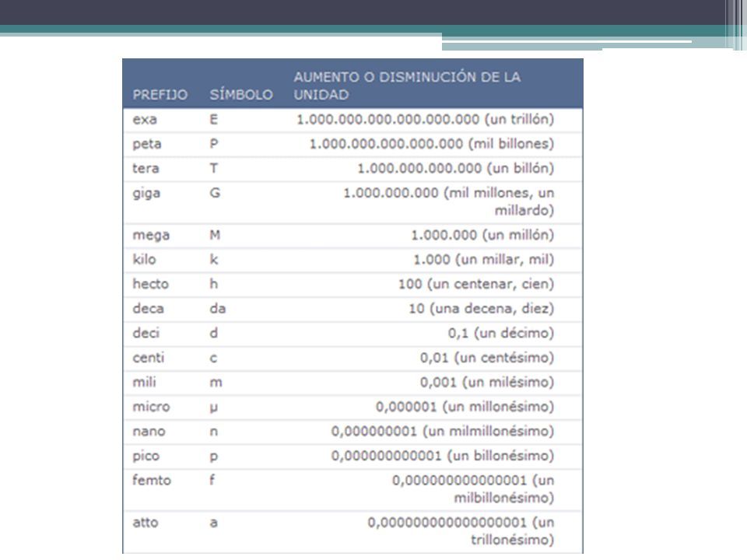Image resolution: width=747 pixels, height=560 pixels.
Task: Click the value '10 (una decena, diez)'
Action: point(481,309)
